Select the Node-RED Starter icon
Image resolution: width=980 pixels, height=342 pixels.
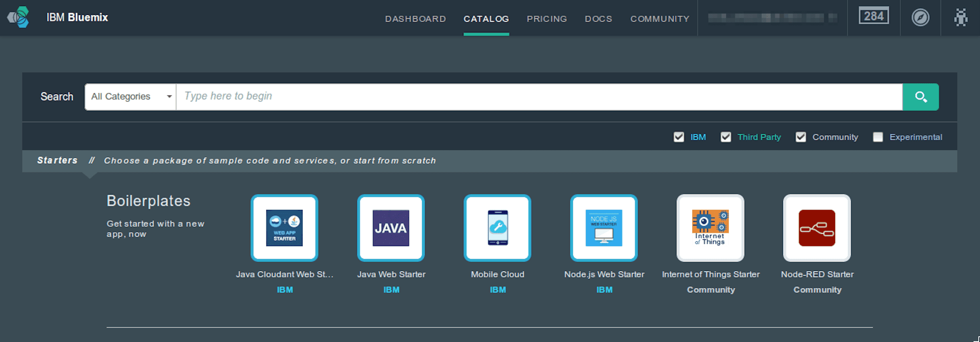tap(817, 228)
